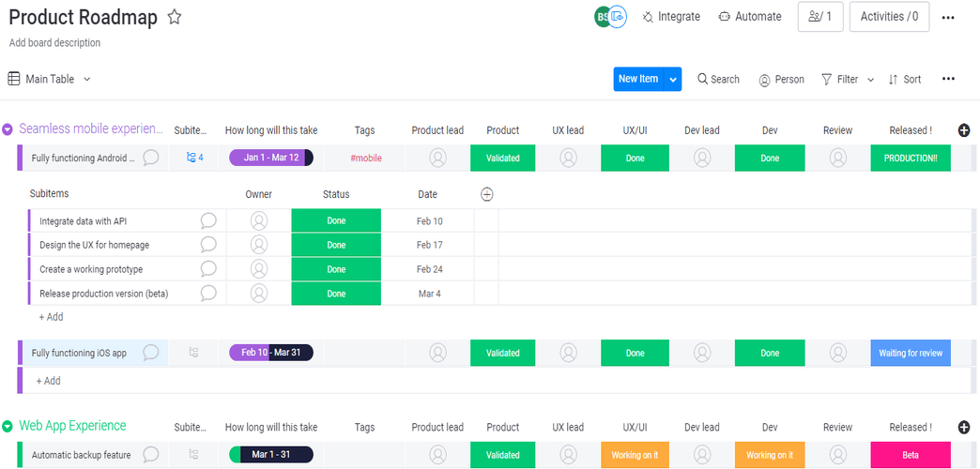Image resolution: width=980 pixels, height=469 pixels.
Task: Open the Integrate option
Action: [670, 17]
